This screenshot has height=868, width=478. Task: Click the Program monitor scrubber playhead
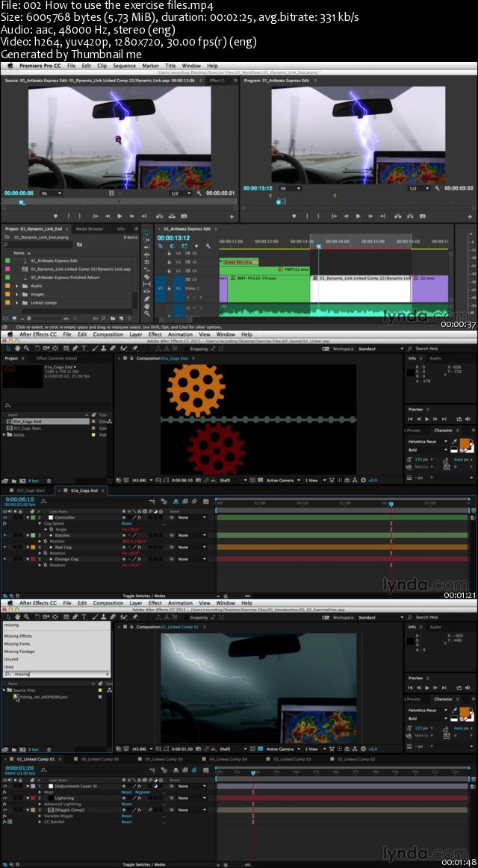[x=280, y=202]
